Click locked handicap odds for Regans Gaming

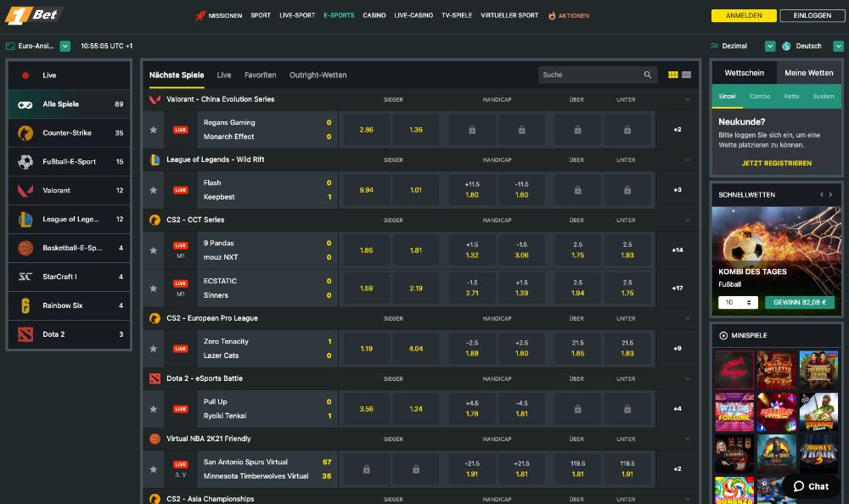(x=472, y=130)
